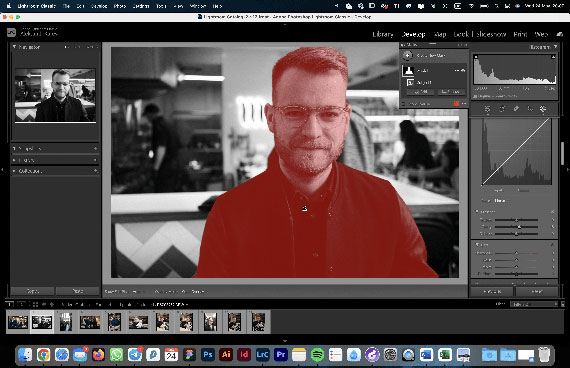Image resolution: width=570 pixels, height=368 pixels.
Task: Toggle the filmstrip filter switch
Action: pos(563,304)
